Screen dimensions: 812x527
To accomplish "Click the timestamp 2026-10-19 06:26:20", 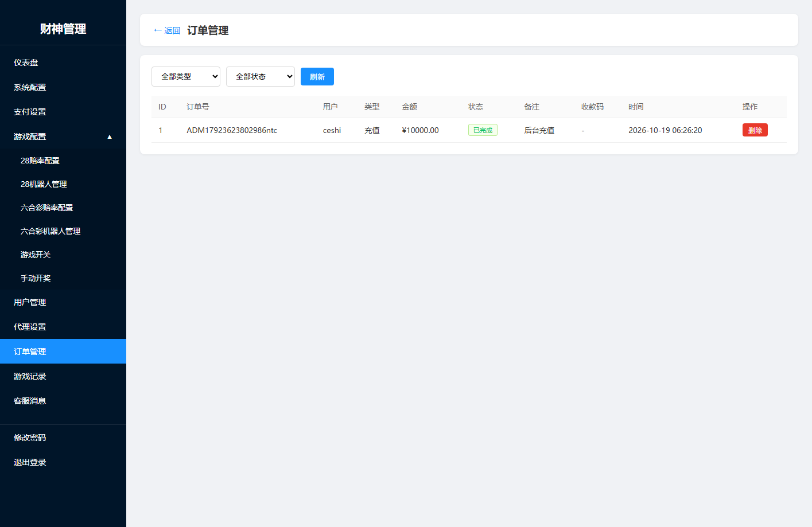I will click(x=665, y=130).
